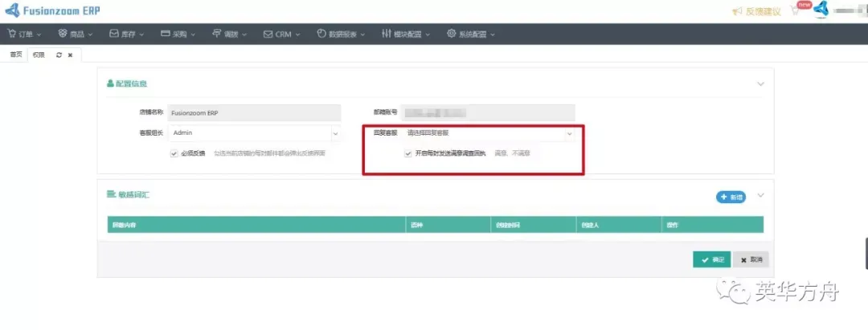The width and height of the screenshot is (868, 330).
Task: Confirm with the green 确定 button
Action: pyautogui.click(x=712, y=259)
